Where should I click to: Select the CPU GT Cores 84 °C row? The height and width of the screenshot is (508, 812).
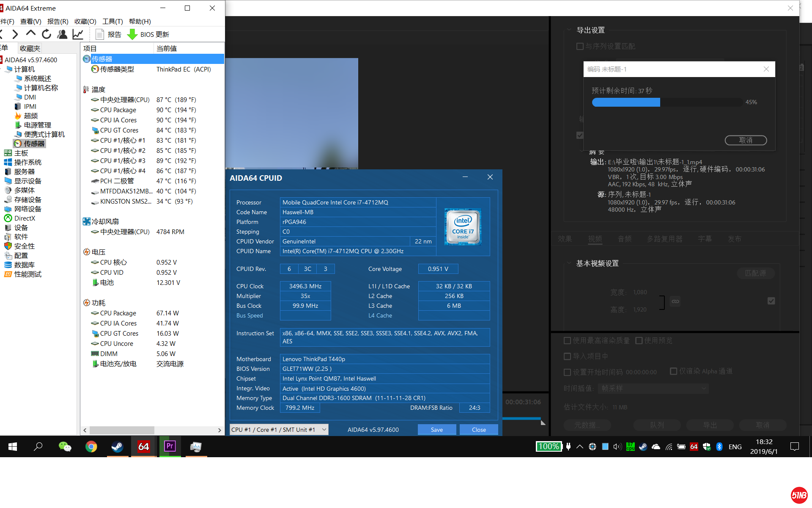click(153, 130)
